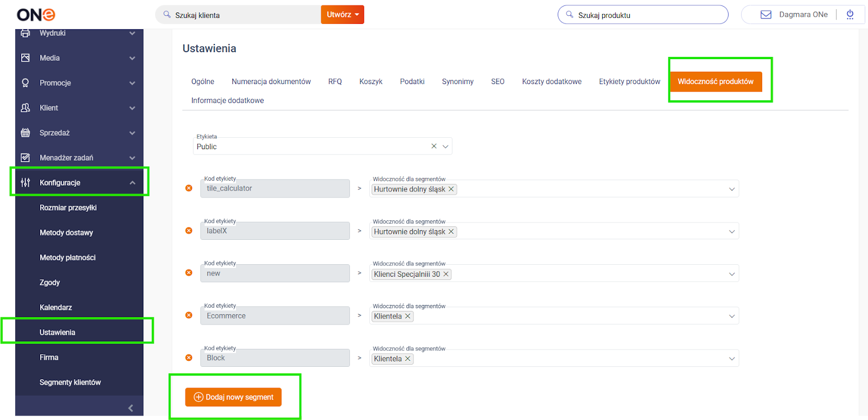Image resolution: width=868 pixels, height=420 pixels.
Task: Remove Klientela tag from Ecommerce row
Action: coord(407,316)
